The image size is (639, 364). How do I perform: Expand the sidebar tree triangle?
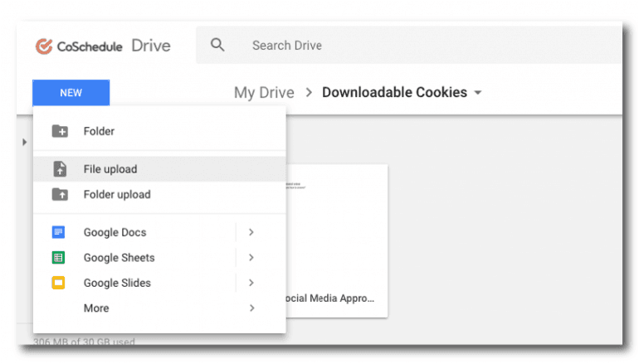[x=25, y=143]
